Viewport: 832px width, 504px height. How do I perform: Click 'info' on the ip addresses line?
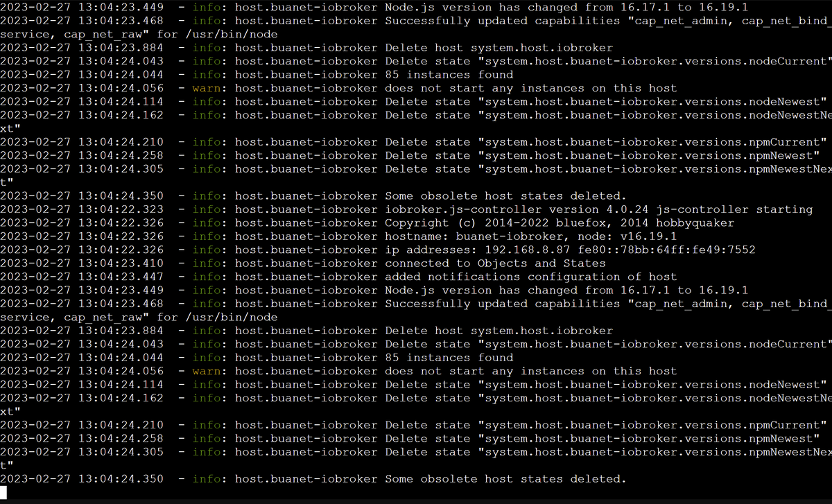click(207, 250)
